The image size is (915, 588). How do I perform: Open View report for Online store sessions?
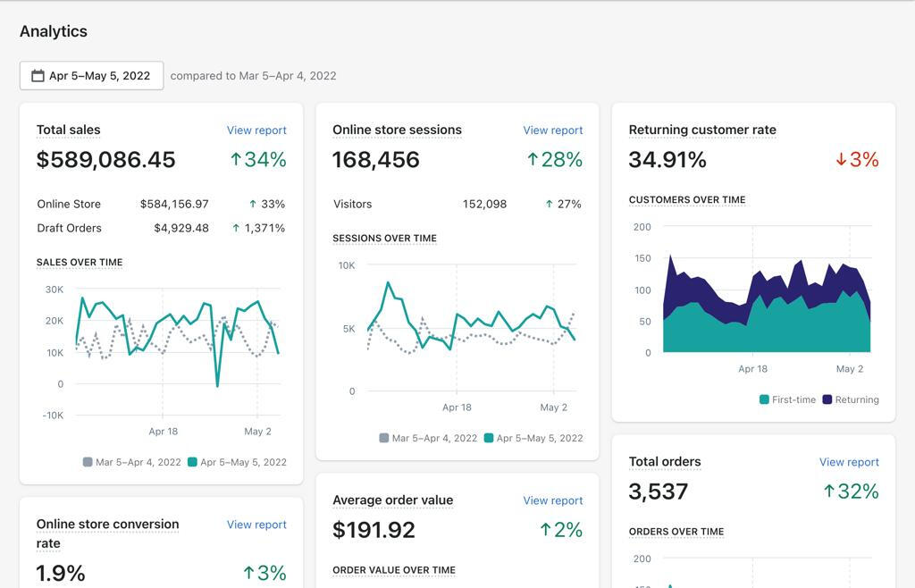(552, 130)
